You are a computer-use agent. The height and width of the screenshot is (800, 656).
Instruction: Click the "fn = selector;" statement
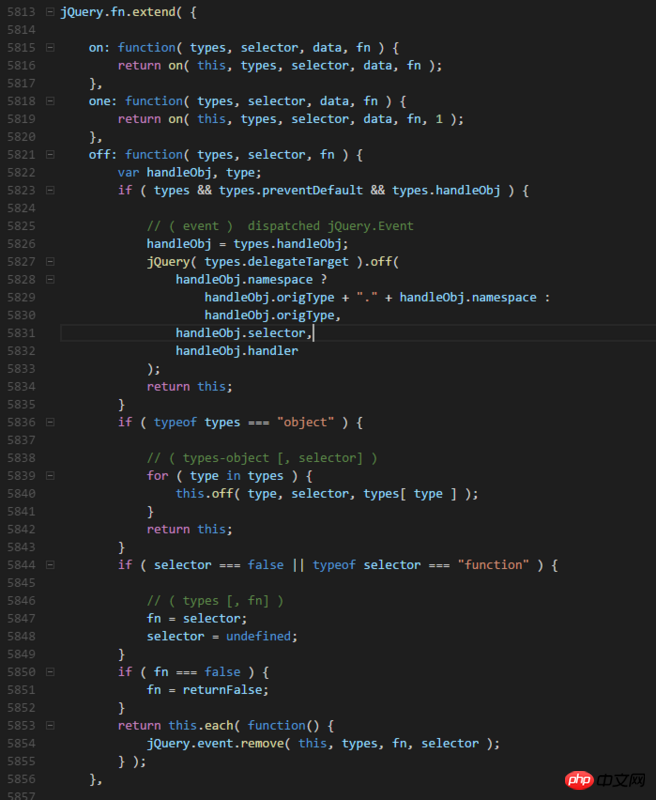point(197,618)
